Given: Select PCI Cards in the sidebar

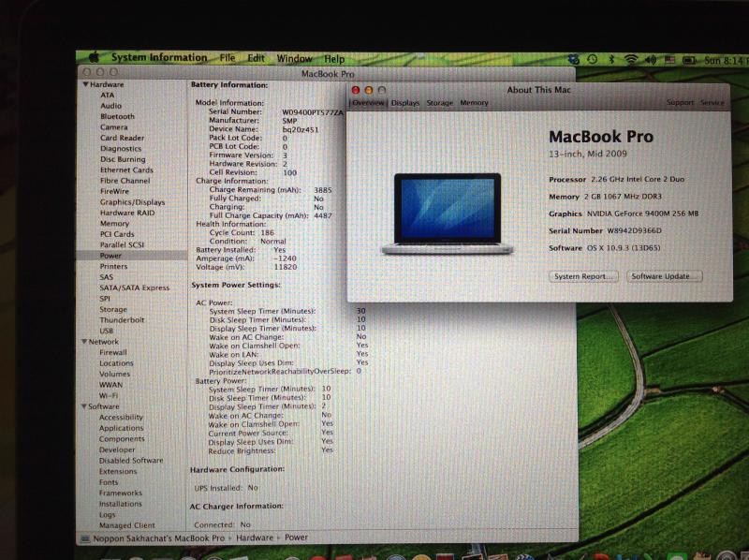Looking at the screenshot, I should click(117, 234).
